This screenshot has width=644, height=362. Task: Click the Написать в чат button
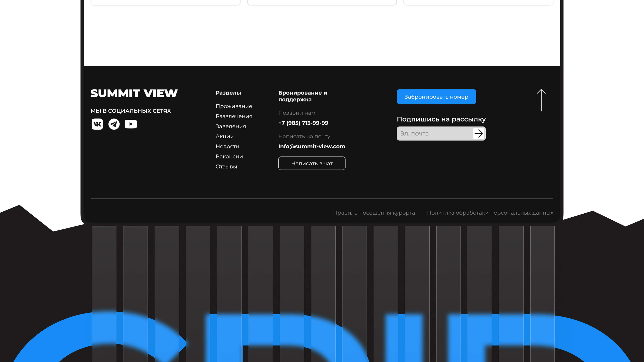pos(312,163)
